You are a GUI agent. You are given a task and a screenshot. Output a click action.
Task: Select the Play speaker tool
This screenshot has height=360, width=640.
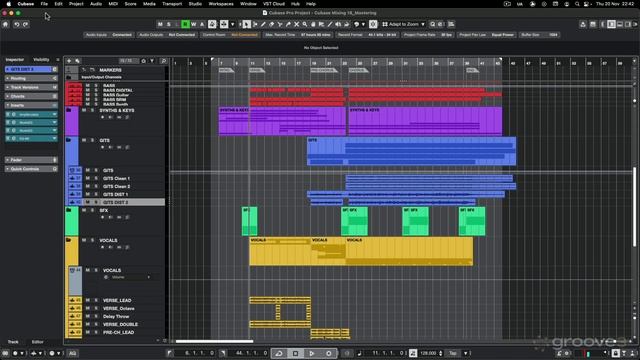coord(338,24)
